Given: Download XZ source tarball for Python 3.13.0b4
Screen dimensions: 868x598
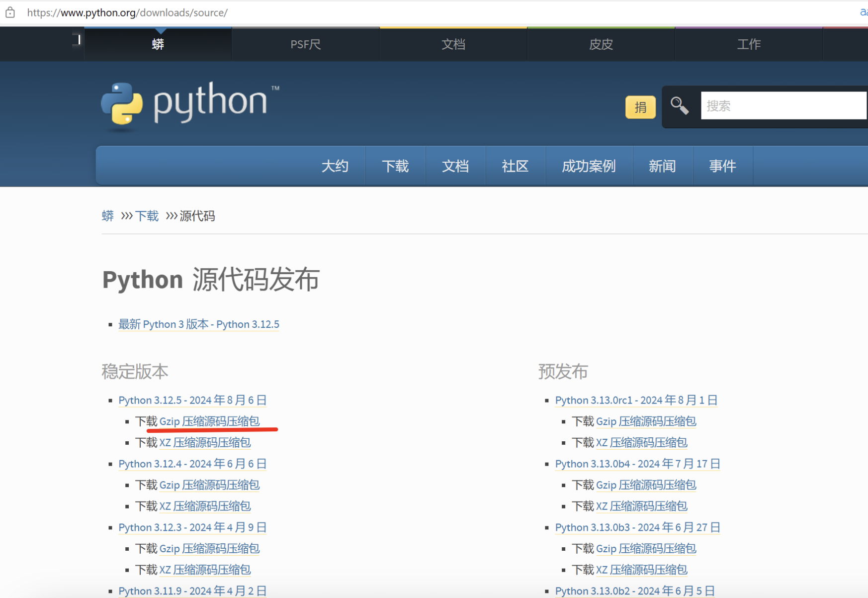Looking at the screenshot, I should pyautogui.click(x=641, y=506).
